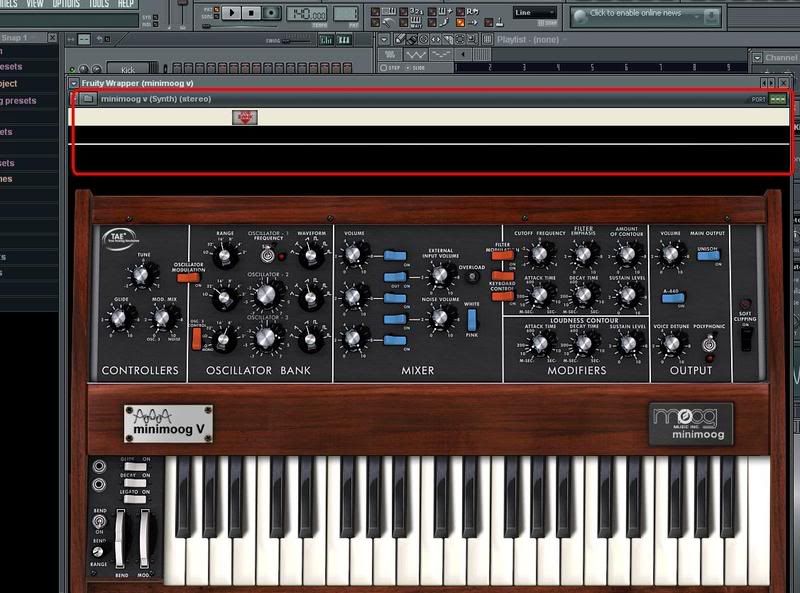The height and width of the screenshot is (593, 800).
Task: Click the Moog minimoog logo badge
Action: (x=691, y=423)
